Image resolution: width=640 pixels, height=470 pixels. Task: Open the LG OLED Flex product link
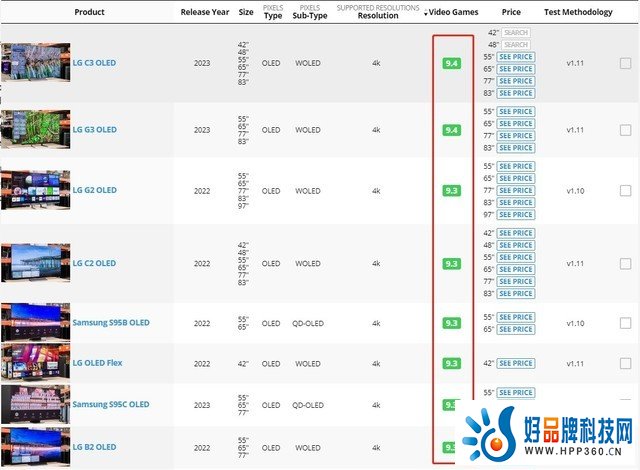(97, 363)
